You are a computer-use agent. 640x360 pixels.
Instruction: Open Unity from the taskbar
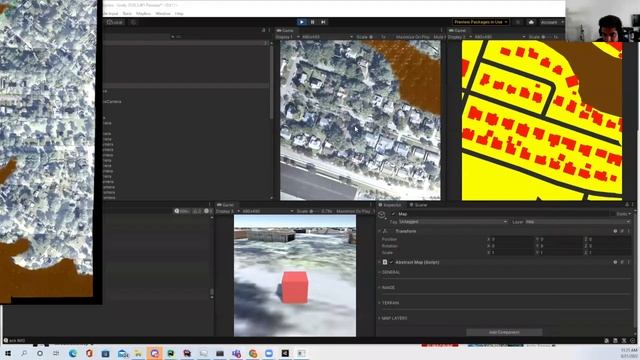point(285,353)
